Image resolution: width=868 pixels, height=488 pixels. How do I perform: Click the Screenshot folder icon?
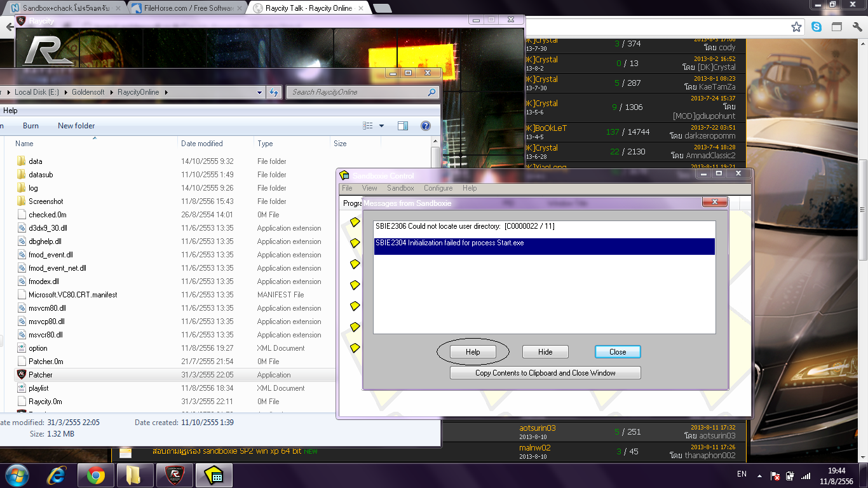coord(21,201)
